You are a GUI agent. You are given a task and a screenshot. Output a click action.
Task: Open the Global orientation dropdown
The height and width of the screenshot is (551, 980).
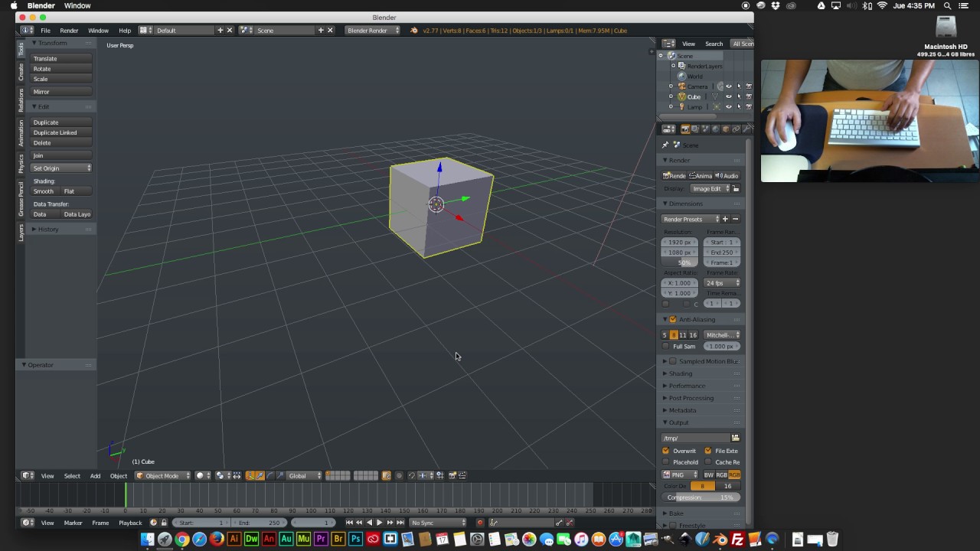click(304, 476)
